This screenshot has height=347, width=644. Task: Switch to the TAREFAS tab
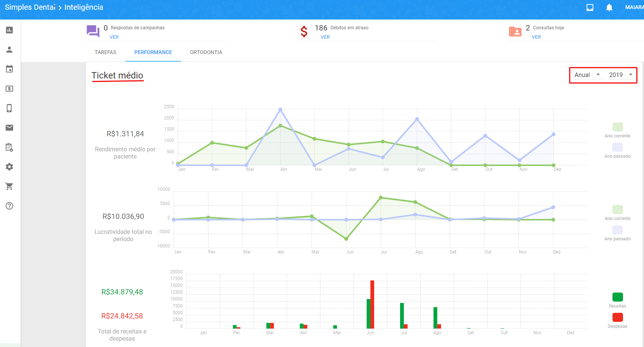[x=105, y=52]
